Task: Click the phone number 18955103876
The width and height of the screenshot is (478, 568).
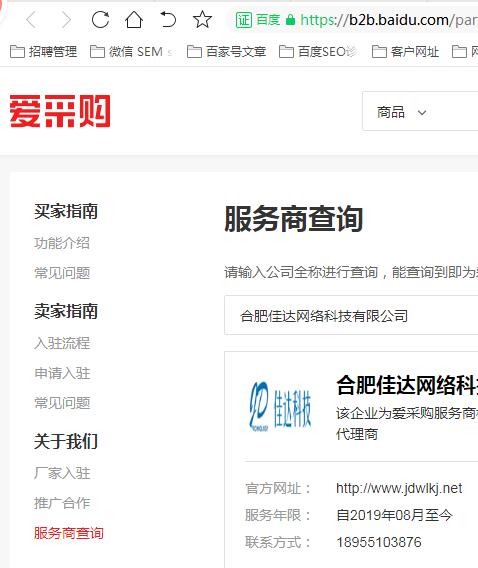Action: (379, 542)
